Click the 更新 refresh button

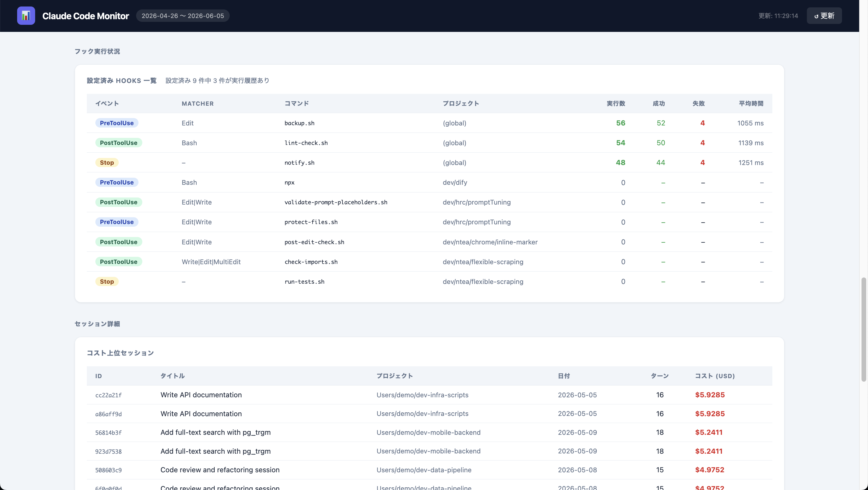click(x=824, y=16)
